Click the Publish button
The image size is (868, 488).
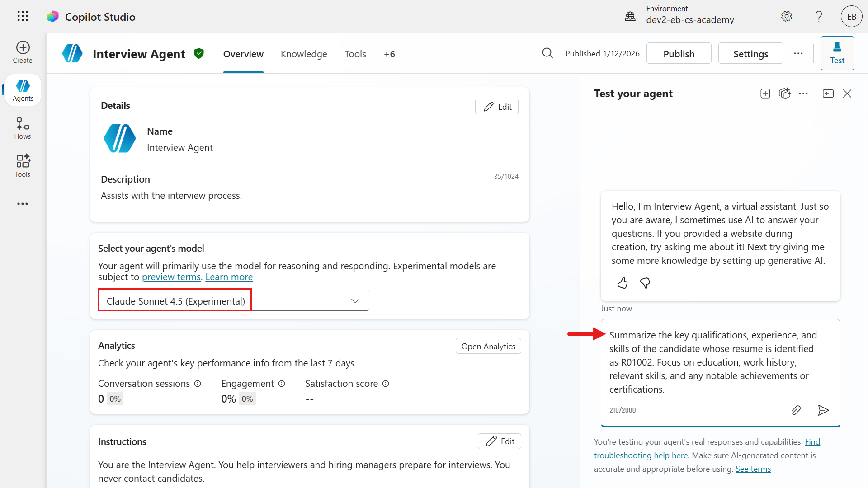[679, 54]
